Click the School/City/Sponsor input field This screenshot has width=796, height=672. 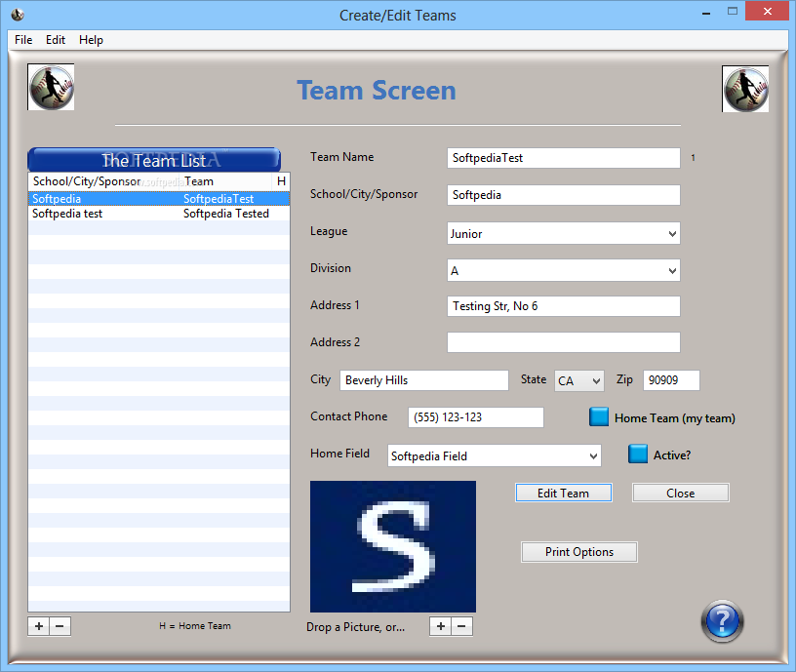click(x=564, y=195)
